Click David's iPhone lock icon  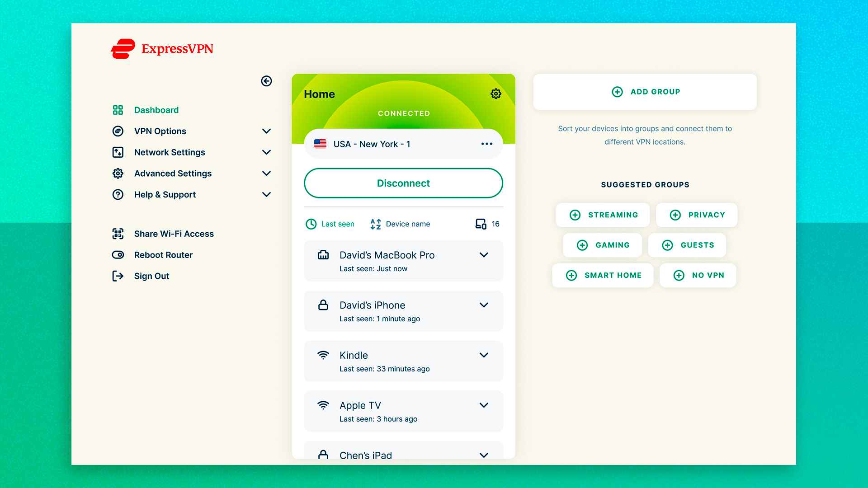pyautogui.click(x=323, y=305)
